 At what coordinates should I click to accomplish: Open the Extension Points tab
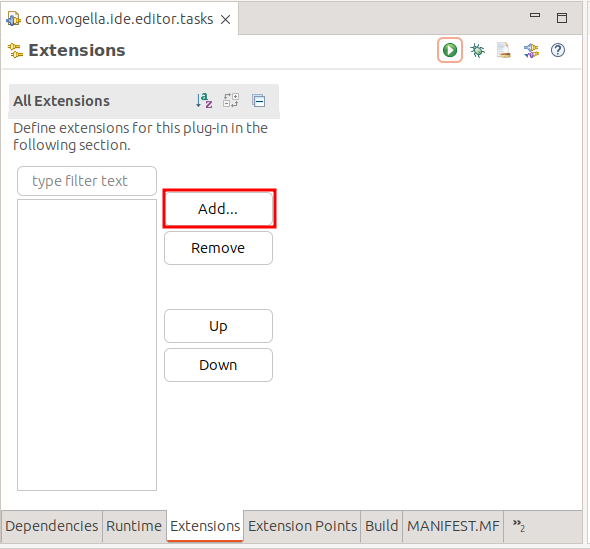click(303, 526)
